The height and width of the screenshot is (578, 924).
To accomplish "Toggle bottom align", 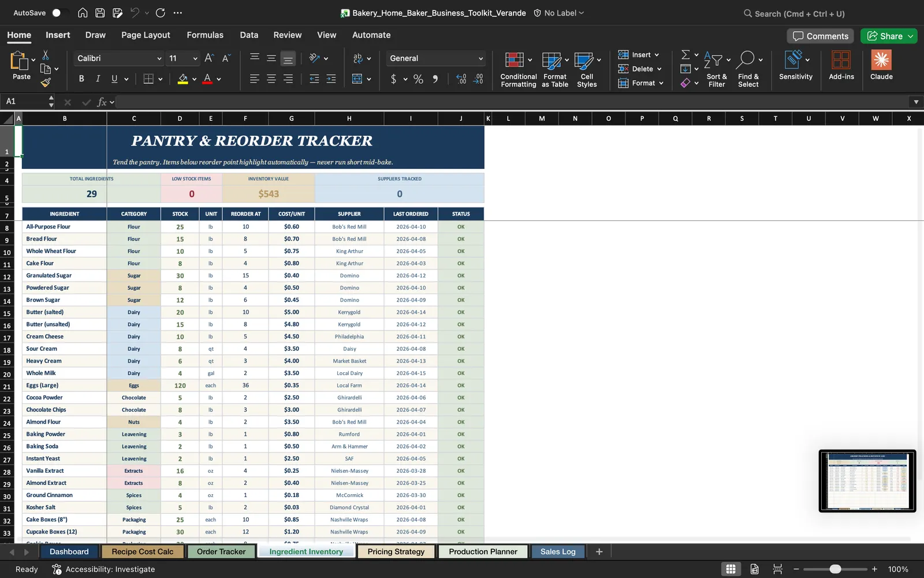I will point(288,58).
